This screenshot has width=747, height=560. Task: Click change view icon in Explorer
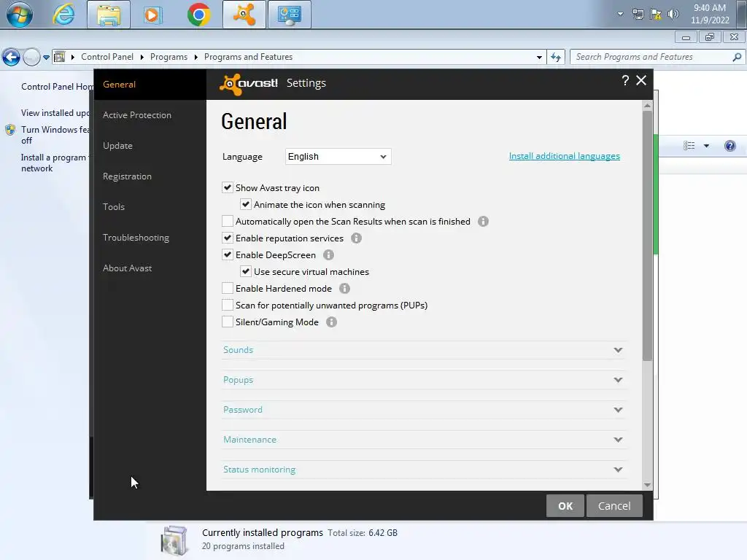(689, 146)
